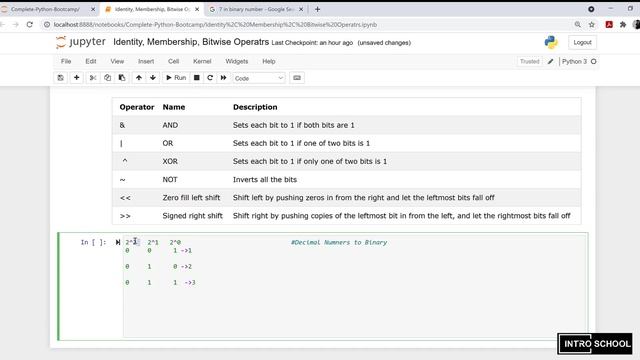Open the Kernel menu
This screenshot has width=640, height=360.
point(202,61)
